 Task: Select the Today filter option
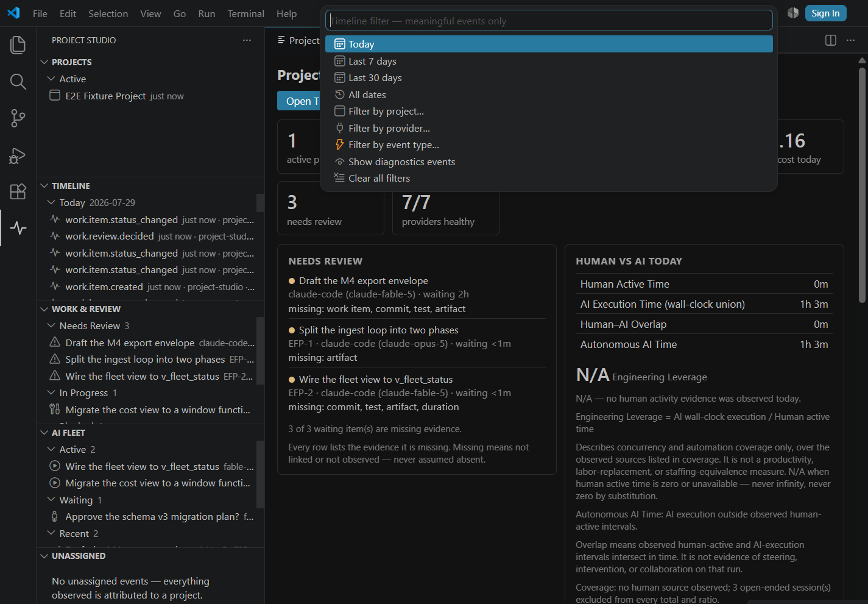tap(549, 44)
